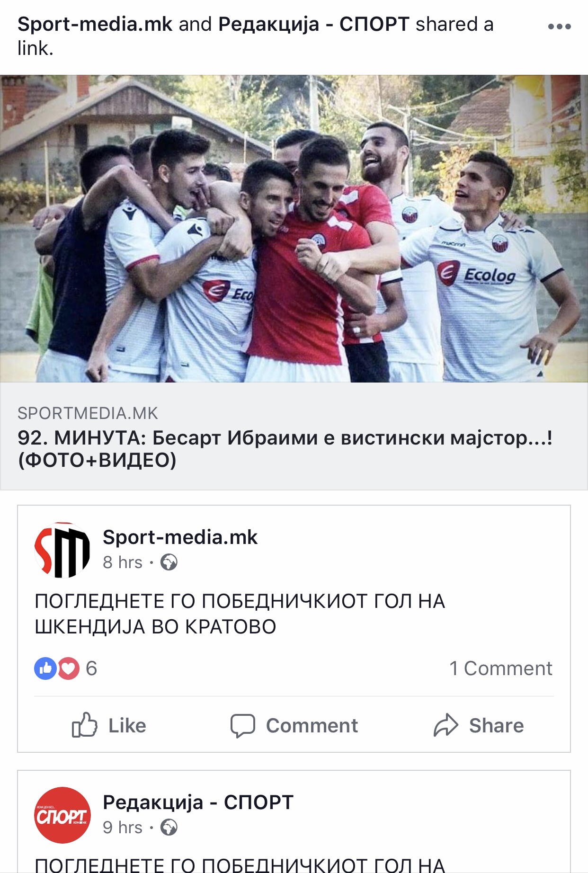Open the reactions count showing 6
Viewport: 588px width, 873px height.
pyautogui.click(x=91, y=668)
